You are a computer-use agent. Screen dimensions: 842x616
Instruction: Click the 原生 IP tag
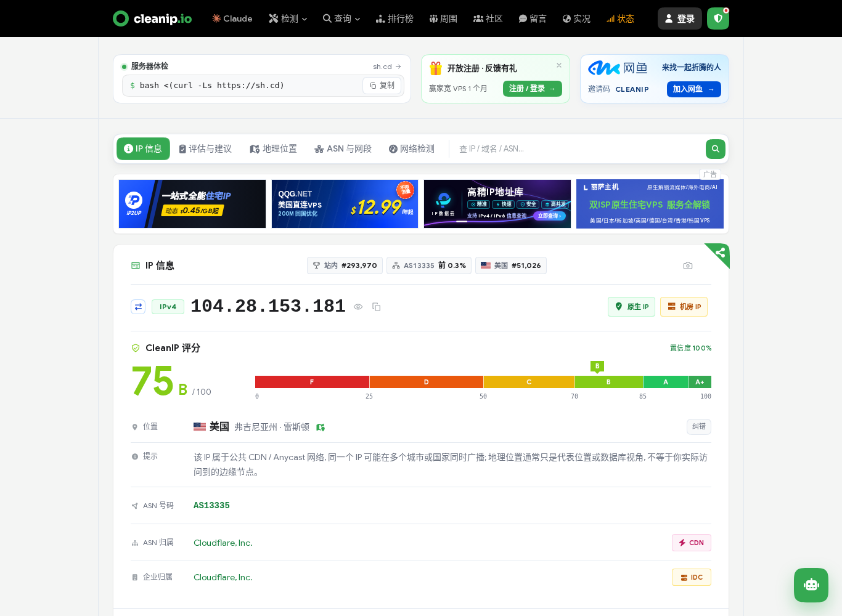632,307
